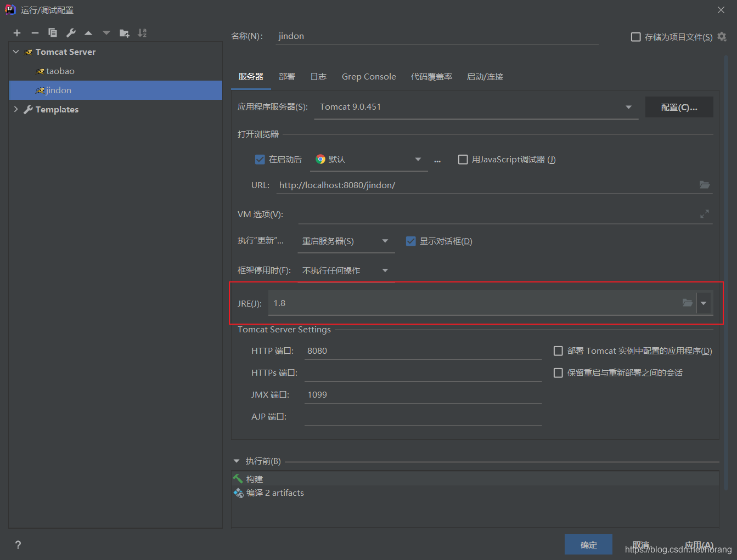Image resolution: width=737 pixels, height=560 pixels.
Task: Collapse the Tomcat Server tree node
Action: click(x=16, y=52)
